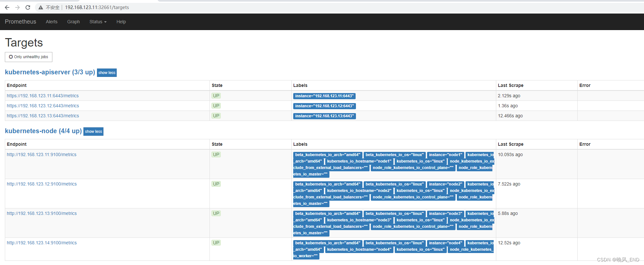
Task: Click the UP state badge for 192.168.123.11:9100
Action: pyautogui.click(x=216, y=154)
